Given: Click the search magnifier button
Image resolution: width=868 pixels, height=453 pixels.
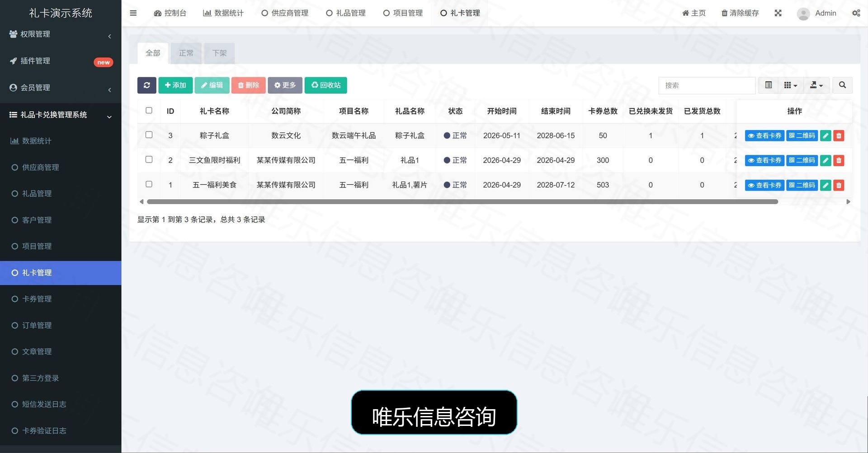Looking at the screenshot, I should point(842,85).
